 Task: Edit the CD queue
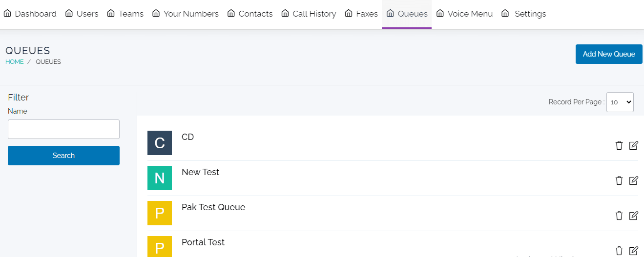(x=633, y=145)
